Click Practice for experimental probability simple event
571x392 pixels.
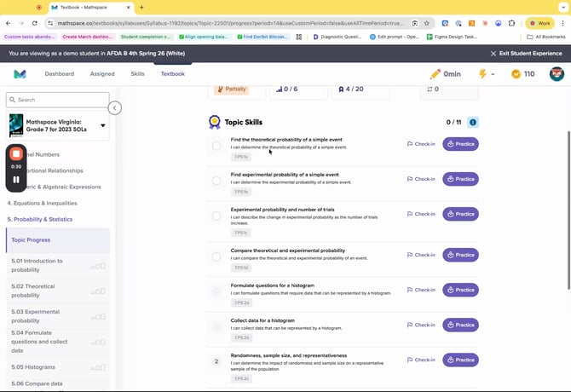point(461,179)
